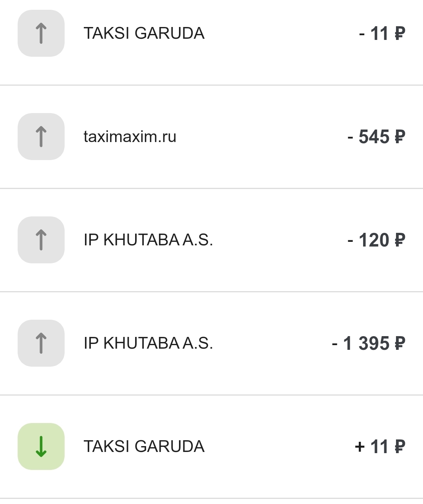Screen dimensions: 423x504
Task: Open the TAKSI GARUDA label with +11 ₽
Action: pyautogui.click(x=144, y=446)
